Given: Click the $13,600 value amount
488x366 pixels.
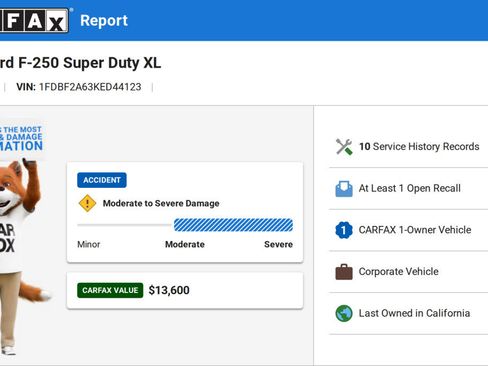Looking at the screenshot, I should 169,290.
